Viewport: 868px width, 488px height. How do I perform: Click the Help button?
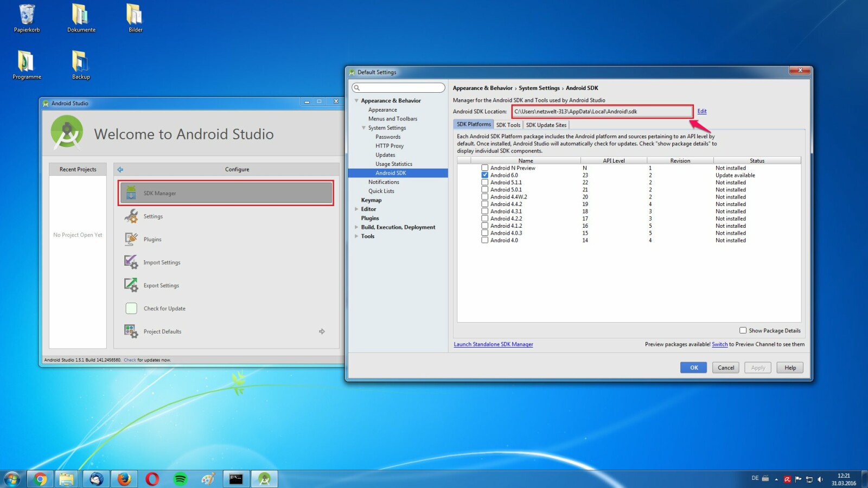[790, 368]
